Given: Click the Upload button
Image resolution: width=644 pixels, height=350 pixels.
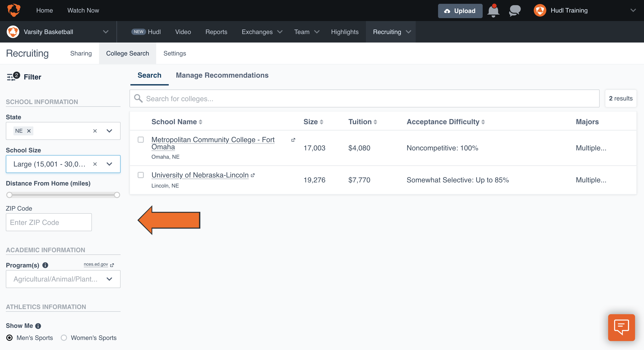Looking at the screenshot, I should coord(460,11).
